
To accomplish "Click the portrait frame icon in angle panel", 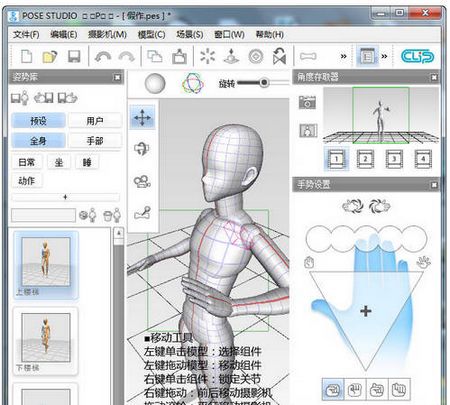I will tap(308, 130).
